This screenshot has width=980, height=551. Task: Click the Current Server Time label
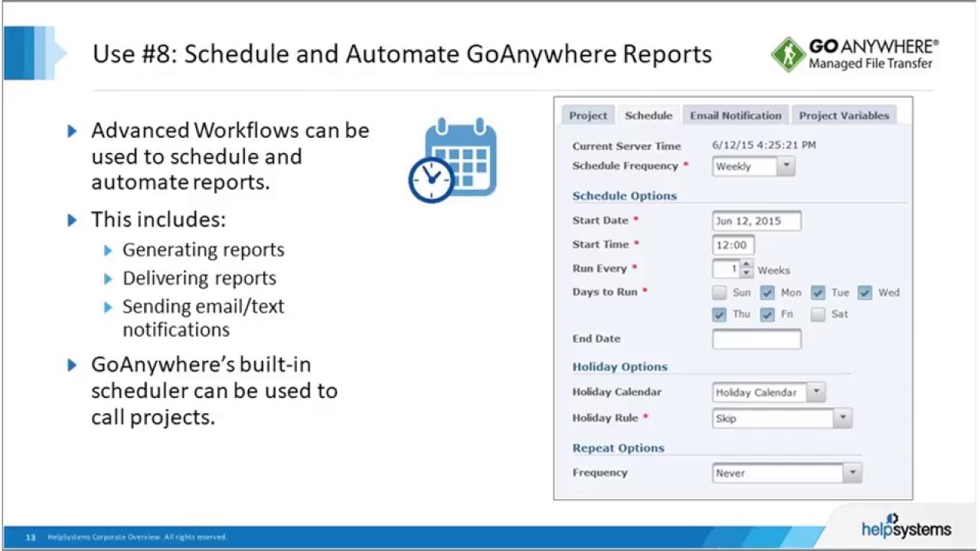(x=626, y=146)
